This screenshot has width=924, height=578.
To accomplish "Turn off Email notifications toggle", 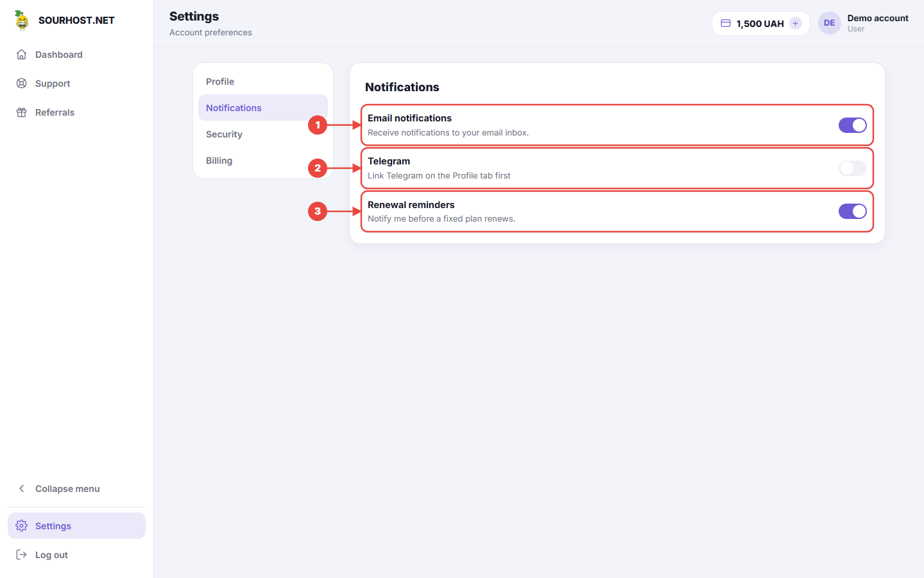I will click(x=853, y=125).
